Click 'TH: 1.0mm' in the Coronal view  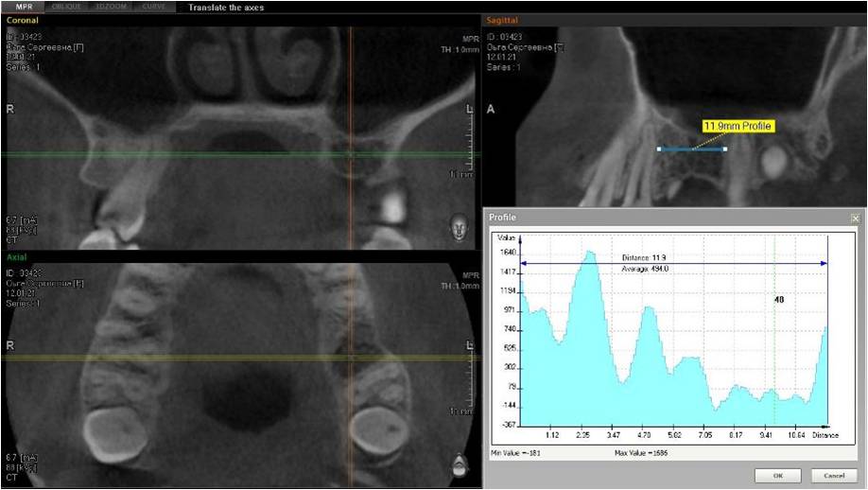point(460,49)
